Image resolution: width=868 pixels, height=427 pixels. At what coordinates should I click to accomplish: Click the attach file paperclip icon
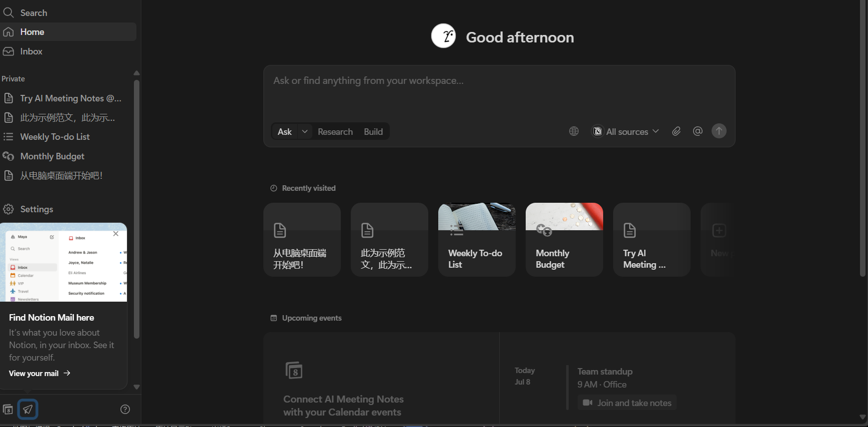(x=676, y=131)
